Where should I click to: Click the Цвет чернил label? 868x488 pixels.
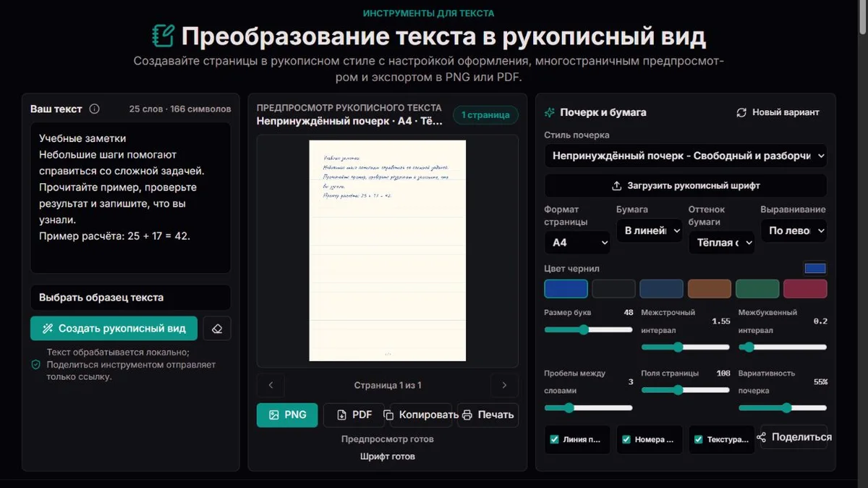(571, 269)
